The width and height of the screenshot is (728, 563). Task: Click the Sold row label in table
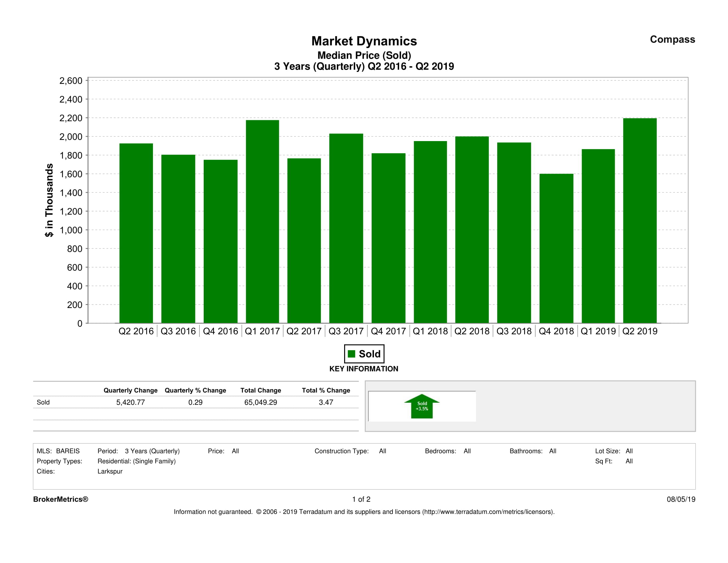point(43,402)
